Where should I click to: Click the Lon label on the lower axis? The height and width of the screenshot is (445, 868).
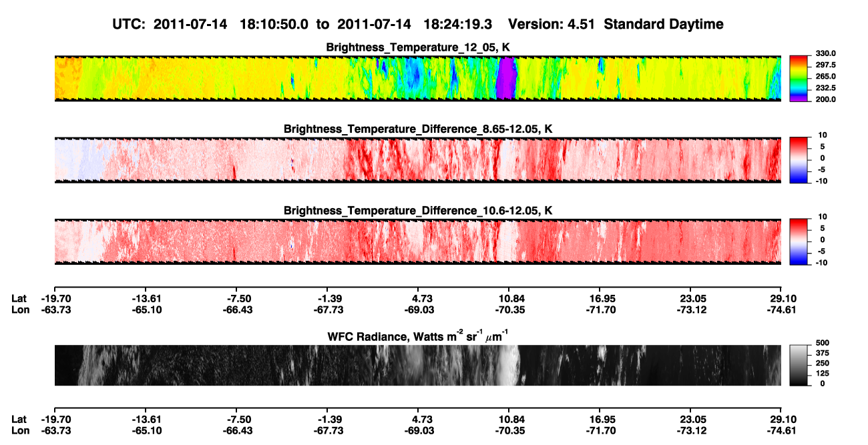coord(19,430)
